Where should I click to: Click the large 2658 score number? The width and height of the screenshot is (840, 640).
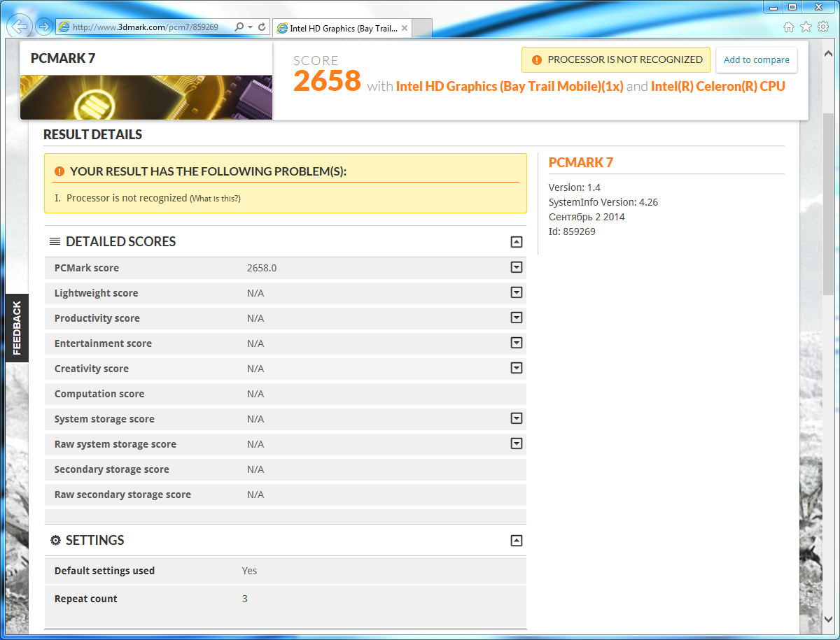(x=327, y=80)
